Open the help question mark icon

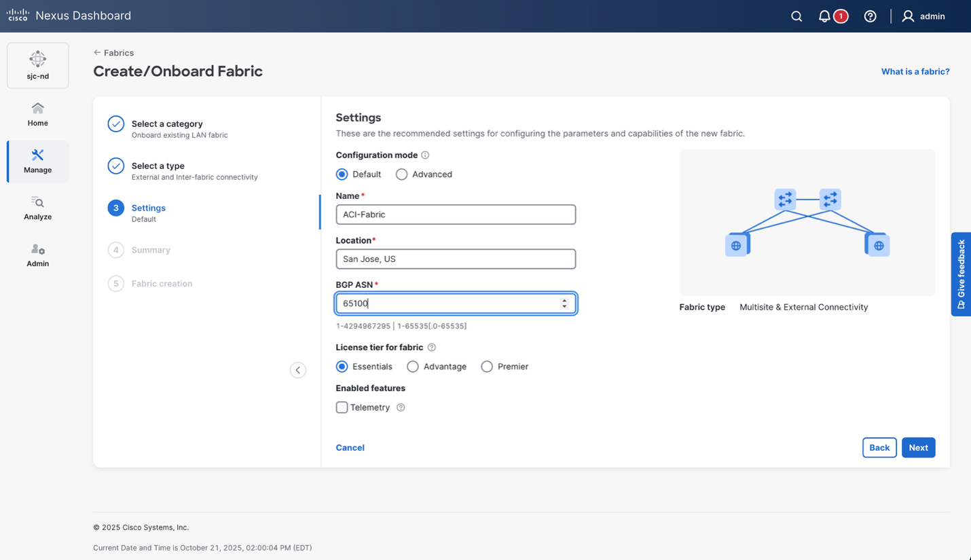(x=870, y=16)
